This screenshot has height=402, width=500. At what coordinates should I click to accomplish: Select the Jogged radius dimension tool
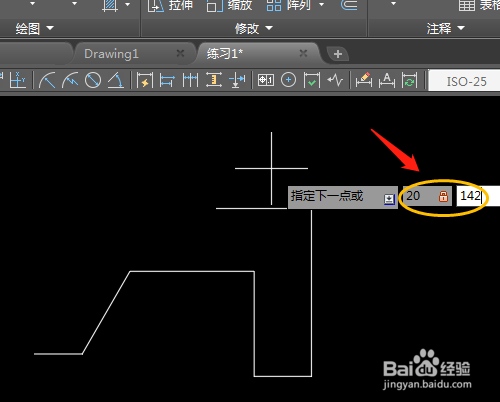coord(70,80)
